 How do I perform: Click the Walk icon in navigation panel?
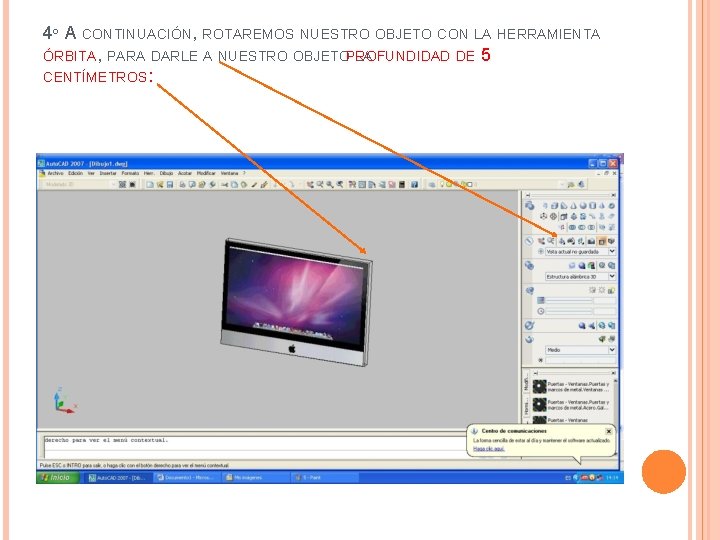coord(581,241)
